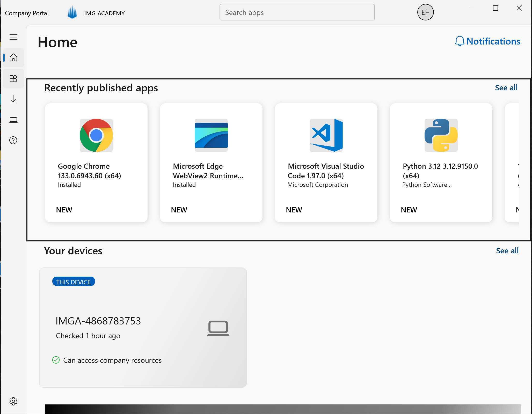The image size is (532, 414).
Task: Click into the Search apps field
Action: click(297, 12)
